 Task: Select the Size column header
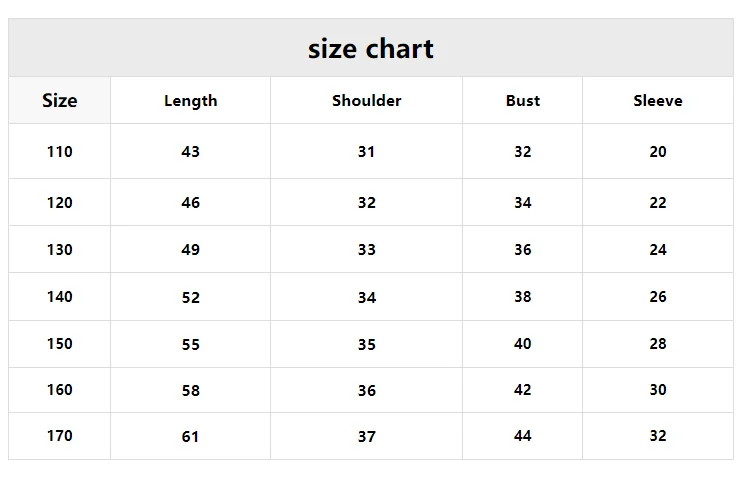(60, 100)
